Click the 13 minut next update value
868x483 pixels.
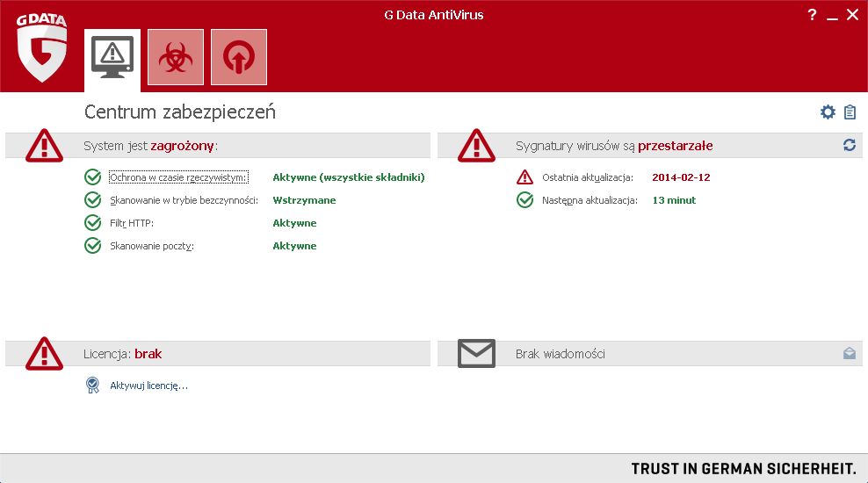pyautogui.click(x=674, y=200)
